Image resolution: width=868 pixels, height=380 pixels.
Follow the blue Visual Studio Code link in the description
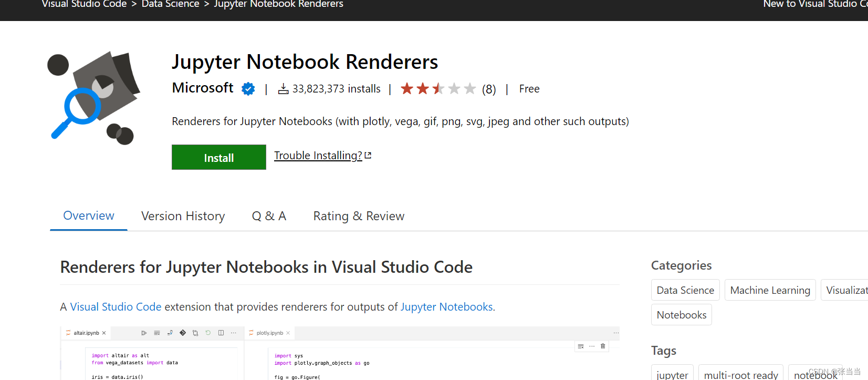point(116,307)
